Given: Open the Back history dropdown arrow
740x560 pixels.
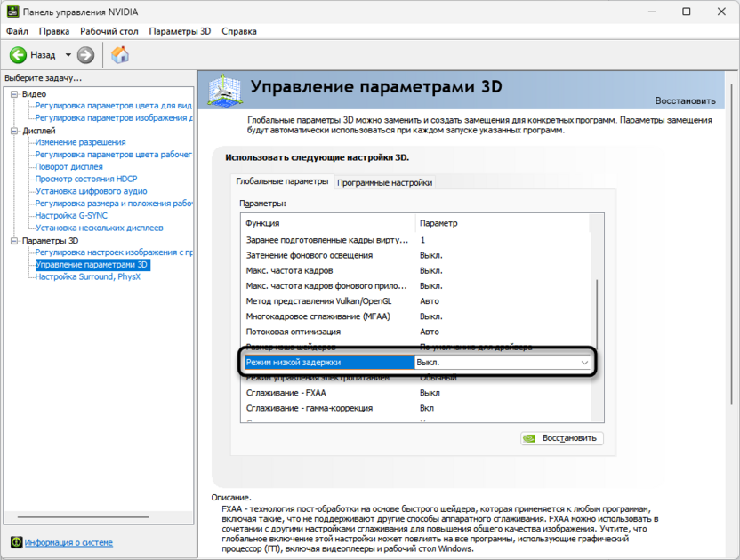Looking at the screenshot, I should (x=68, y=55).
